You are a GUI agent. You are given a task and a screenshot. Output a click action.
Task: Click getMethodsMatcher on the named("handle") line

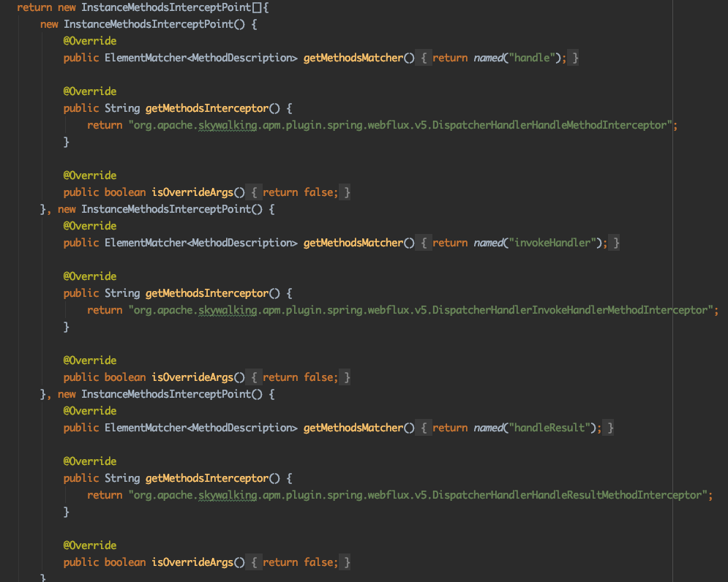click(353, 58)
